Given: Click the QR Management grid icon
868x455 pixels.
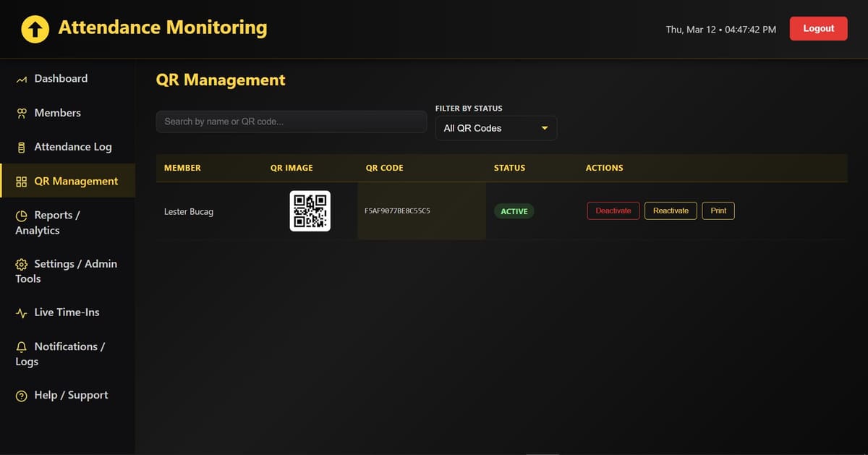Looking at the screenshot, I should 22,181.
